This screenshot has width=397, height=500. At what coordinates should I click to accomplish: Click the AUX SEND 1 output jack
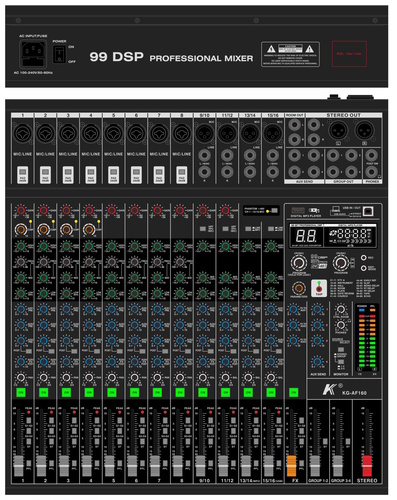(294, 156)
